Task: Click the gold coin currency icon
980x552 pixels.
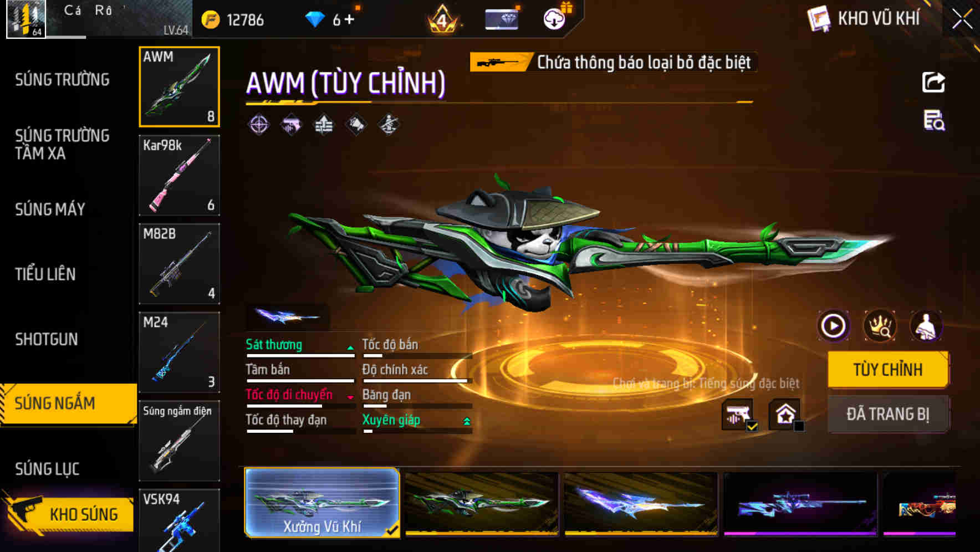Action: tap(211, 20)
